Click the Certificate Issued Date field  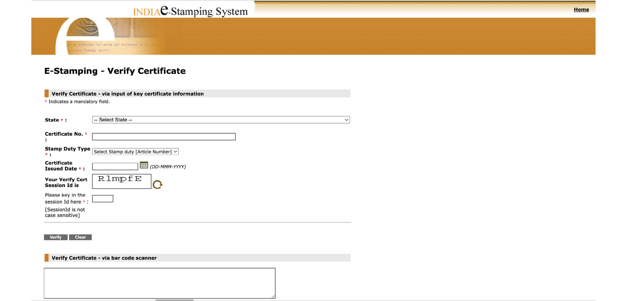tap(115, 166)
